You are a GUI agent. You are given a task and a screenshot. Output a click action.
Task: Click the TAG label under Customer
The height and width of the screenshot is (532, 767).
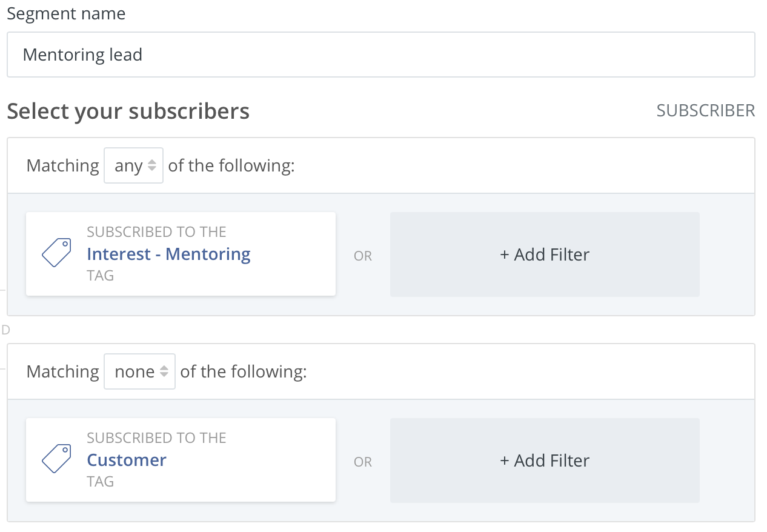(101, 482)
